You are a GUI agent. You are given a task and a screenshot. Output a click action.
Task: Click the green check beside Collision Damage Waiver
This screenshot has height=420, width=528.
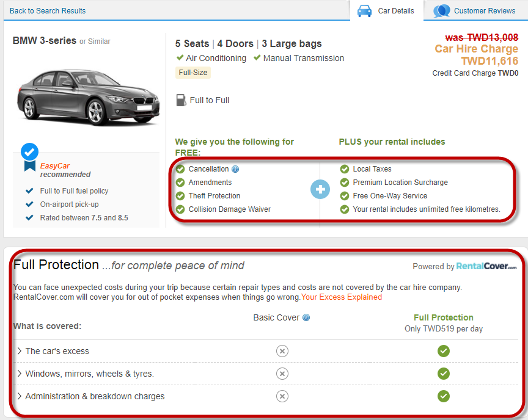coord(180,209)
